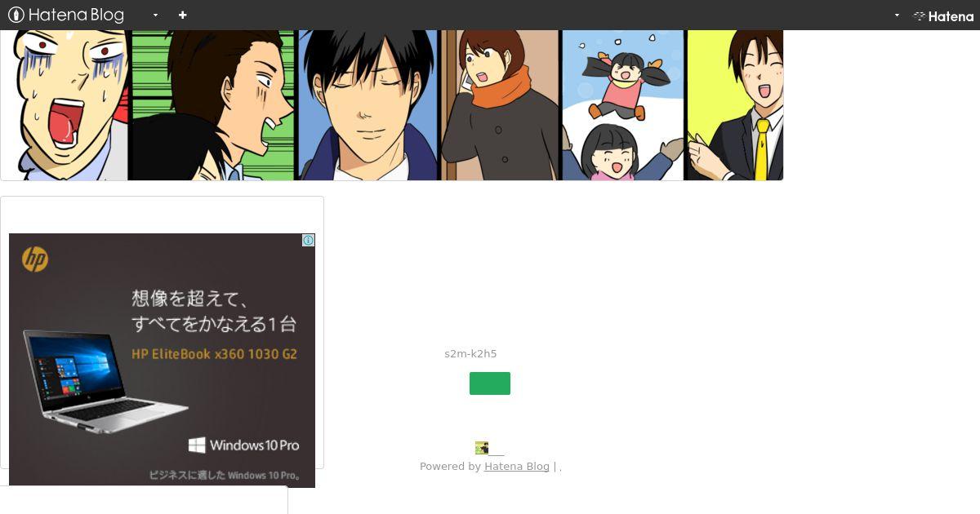
Task: Click the Windows 10 Pro logo in ad
Action: [243, 445]
